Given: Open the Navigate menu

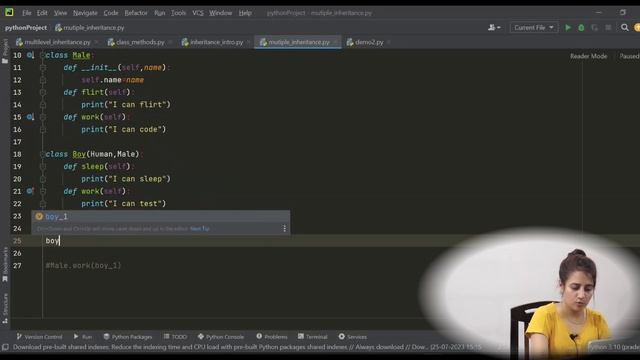Looking at the screenshot, I should 85,13.
